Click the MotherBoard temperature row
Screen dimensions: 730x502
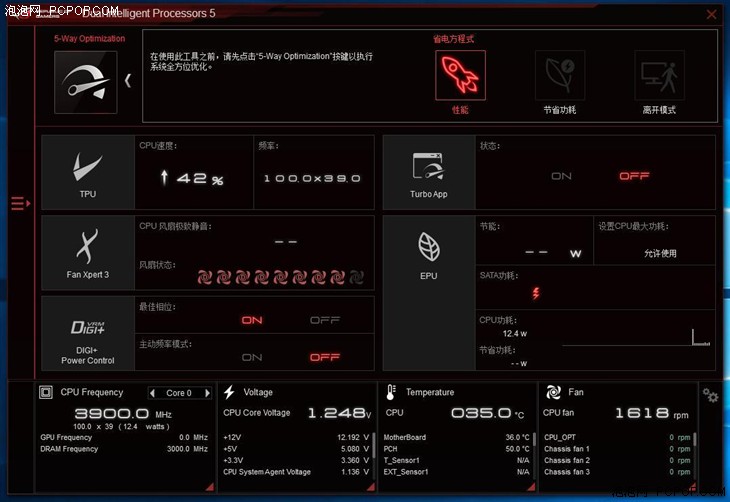[456, 437]
